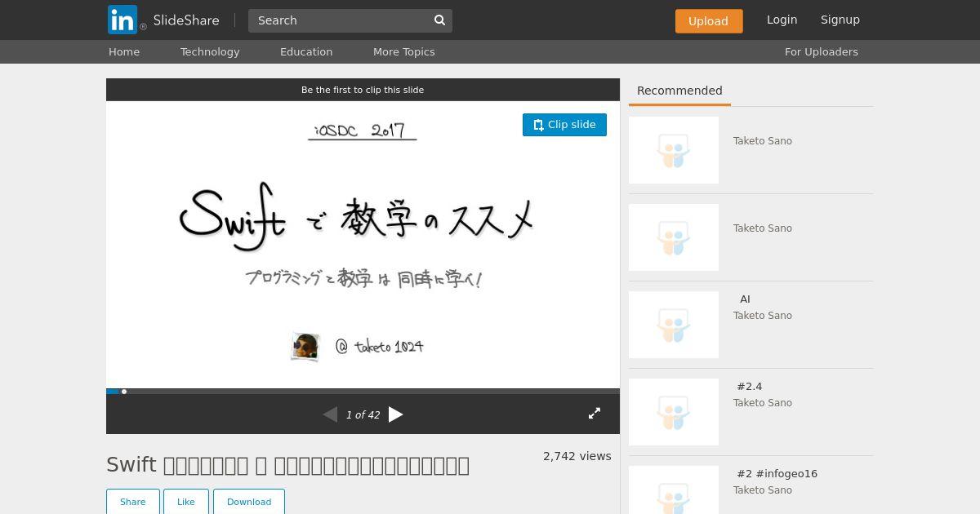Screen dimensions: 980x514
Task: Click the '2,742 views' count
Action: (577, 456)
